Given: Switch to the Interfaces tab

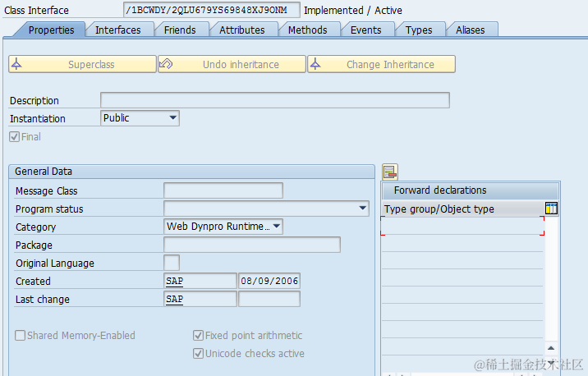Looking at the screenshot, I should click(117, 30).
